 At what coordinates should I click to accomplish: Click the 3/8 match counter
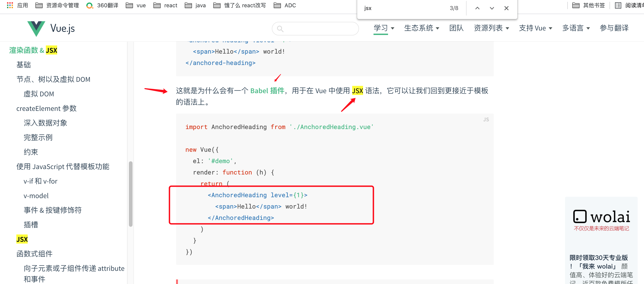[x=454, y=8]
